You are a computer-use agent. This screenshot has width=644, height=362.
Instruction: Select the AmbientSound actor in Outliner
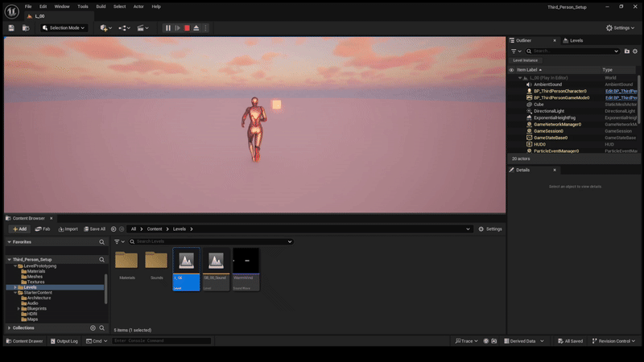click(x=547, y=84)
